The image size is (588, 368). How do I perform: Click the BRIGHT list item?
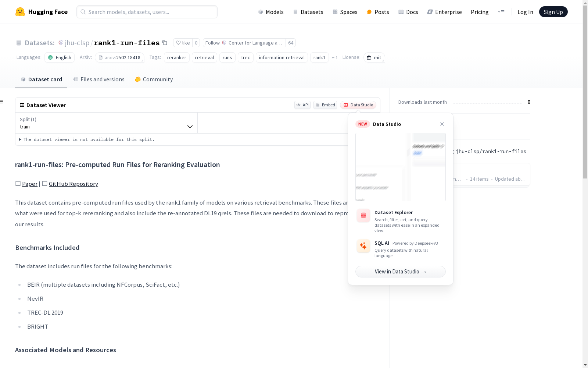(x=37, y=326)
